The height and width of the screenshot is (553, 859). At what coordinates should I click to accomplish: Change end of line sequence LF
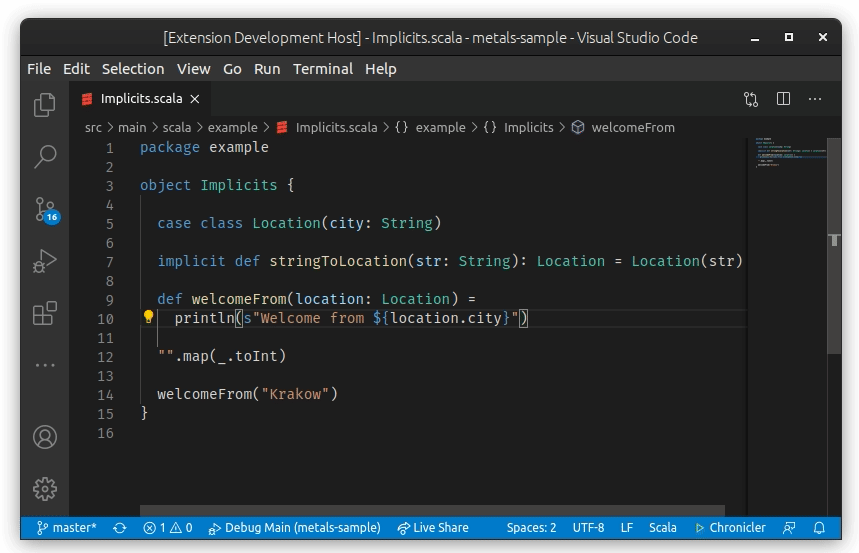627,528
